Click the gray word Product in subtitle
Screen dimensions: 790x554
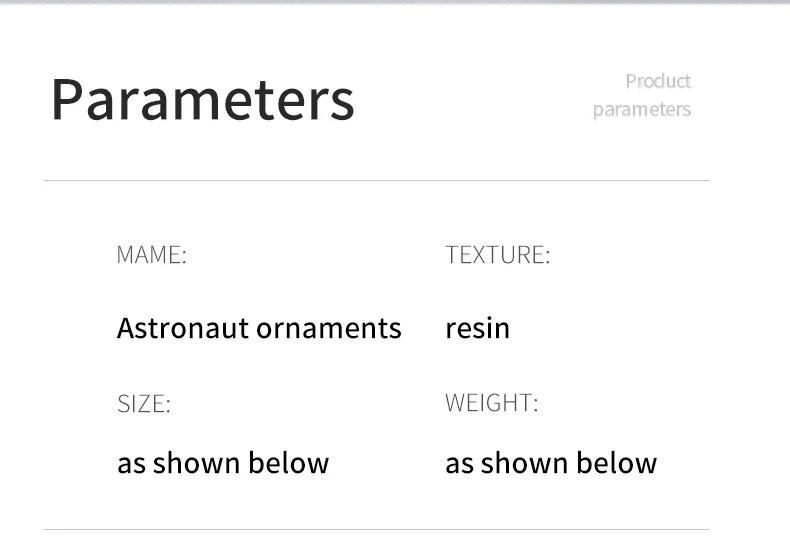(x=658, y=81)
